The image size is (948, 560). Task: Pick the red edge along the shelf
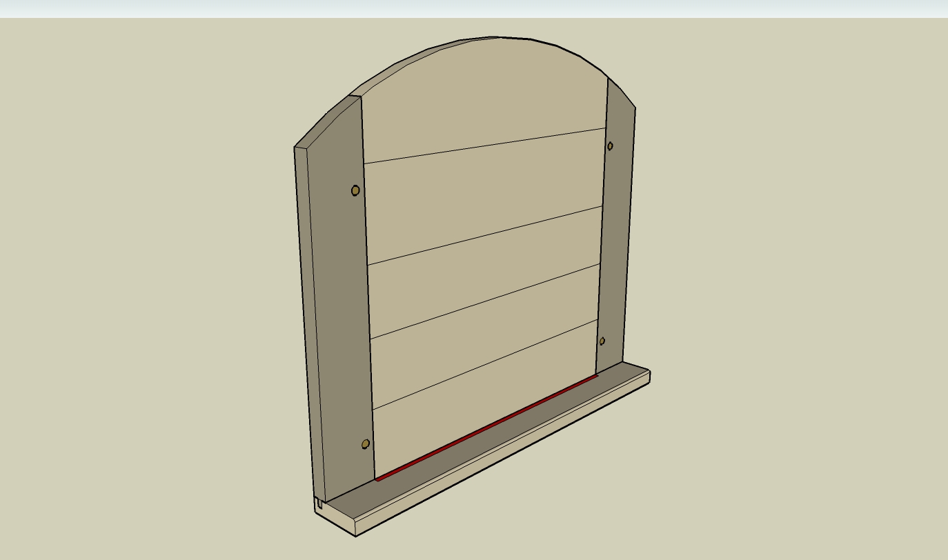486,428
